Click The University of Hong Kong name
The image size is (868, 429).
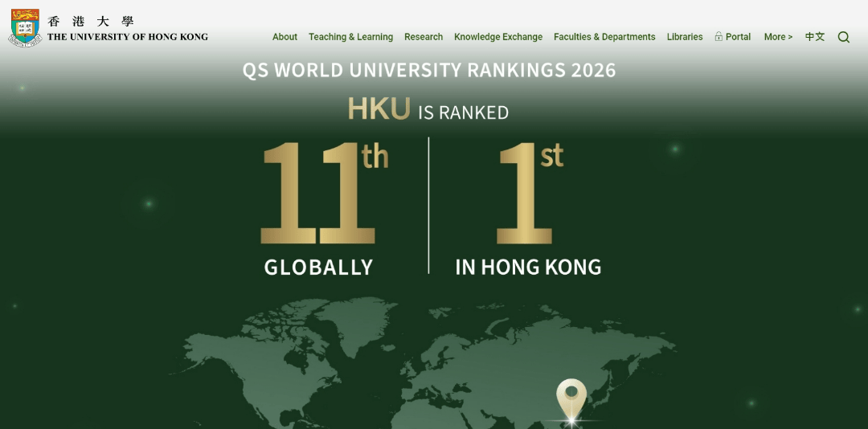127,37
